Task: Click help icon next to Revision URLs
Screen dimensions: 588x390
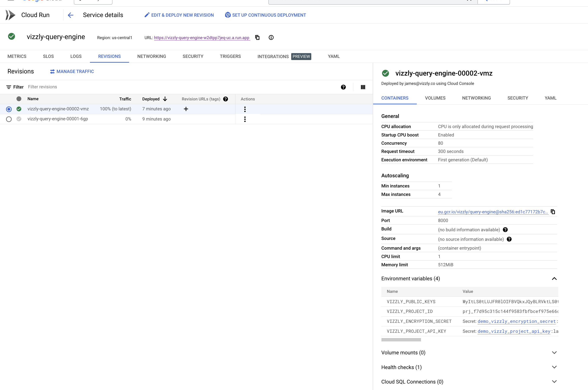Action: click(225, 99)
